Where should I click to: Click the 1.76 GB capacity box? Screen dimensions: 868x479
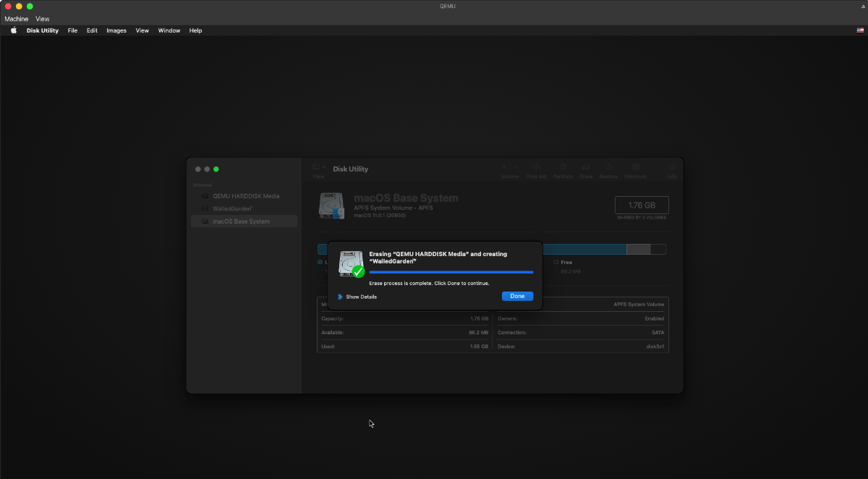coord(642,205)
